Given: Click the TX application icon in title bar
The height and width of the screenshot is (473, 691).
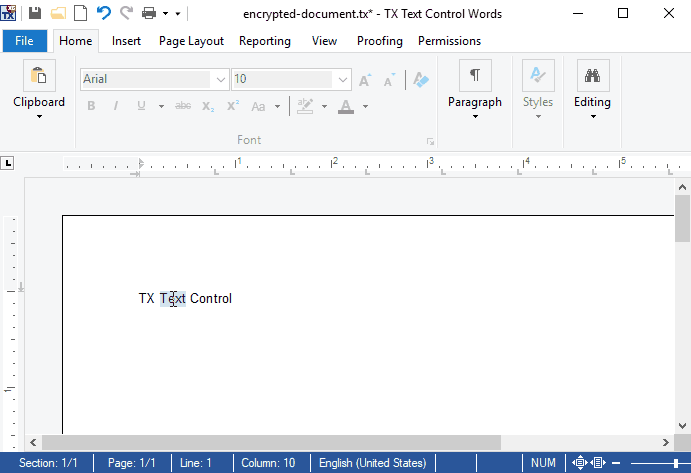Looking at the screenshot, I should pyautogui.click(x=8, y=13).
